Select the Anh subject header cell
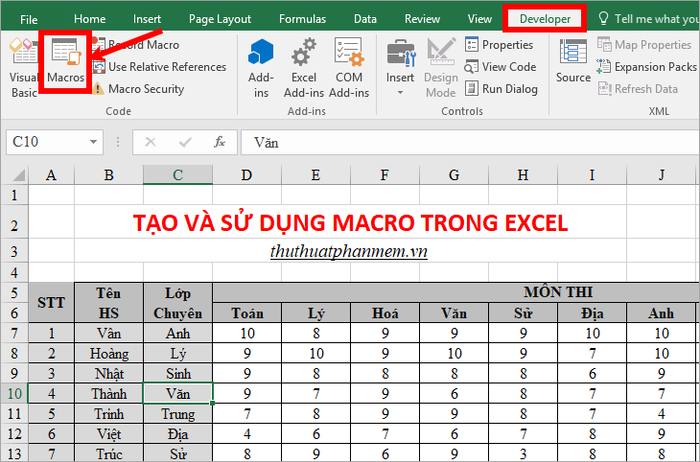The height and width of the screenshot is (462, 700). point(661,312)
